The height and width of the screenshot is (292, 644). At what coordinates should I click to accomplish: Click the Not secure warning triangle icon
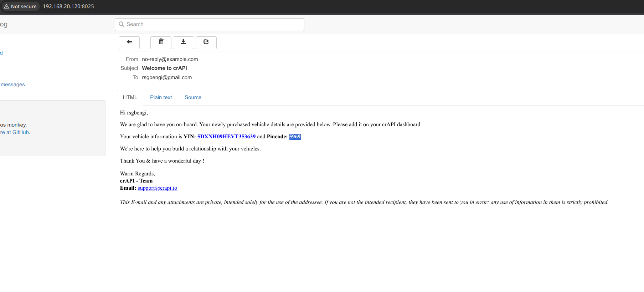coord(6,6)
